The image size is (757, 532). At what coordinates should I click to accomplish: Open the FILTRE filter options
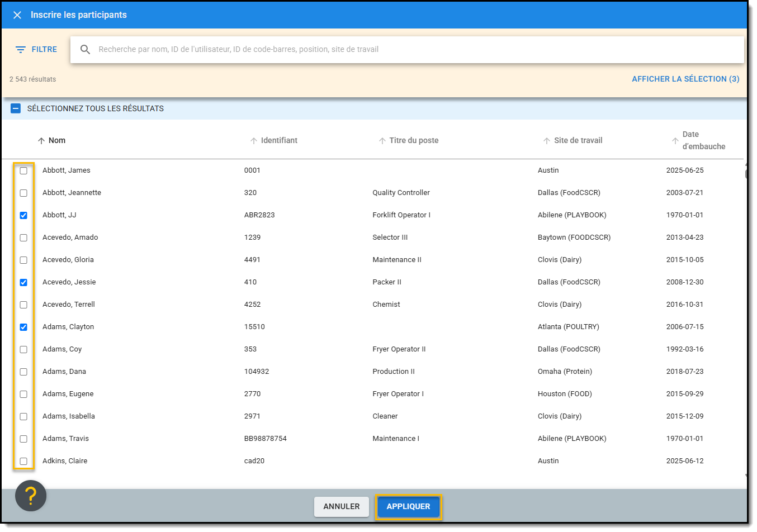(36, 50)
